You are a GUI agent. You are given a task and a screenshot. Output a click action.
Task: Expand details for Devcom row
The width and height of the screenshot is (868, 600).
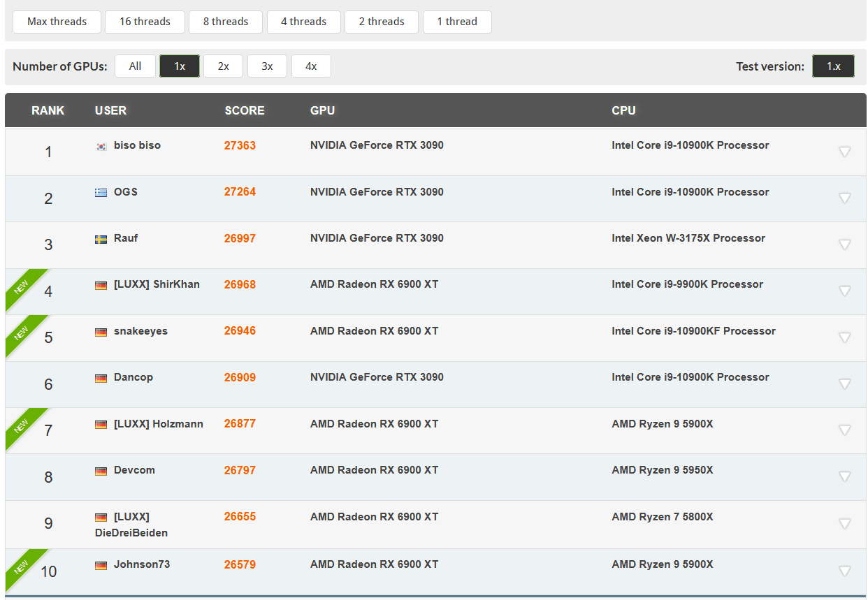pyautogui.click(x=844, y=477)
